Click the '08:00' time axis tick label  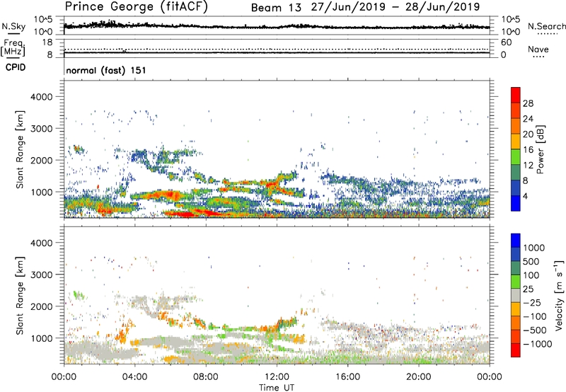[206, 377]
